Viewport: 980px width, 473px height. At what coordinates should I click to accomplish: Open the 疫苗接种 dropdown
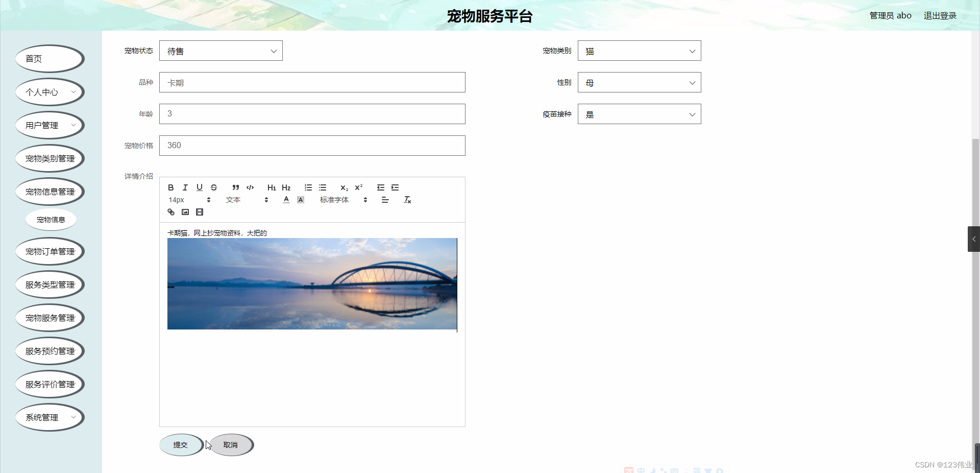pos(640,114)
